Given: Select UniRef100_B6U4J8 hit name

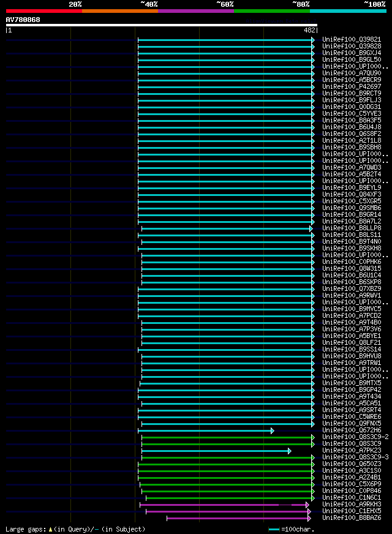Looking at the screenshot, I should [x=352, y=127].
